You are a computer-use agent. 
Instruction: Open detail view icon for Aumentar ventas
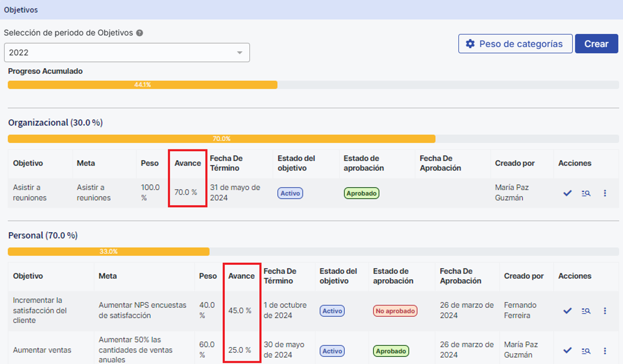point(586,350)
